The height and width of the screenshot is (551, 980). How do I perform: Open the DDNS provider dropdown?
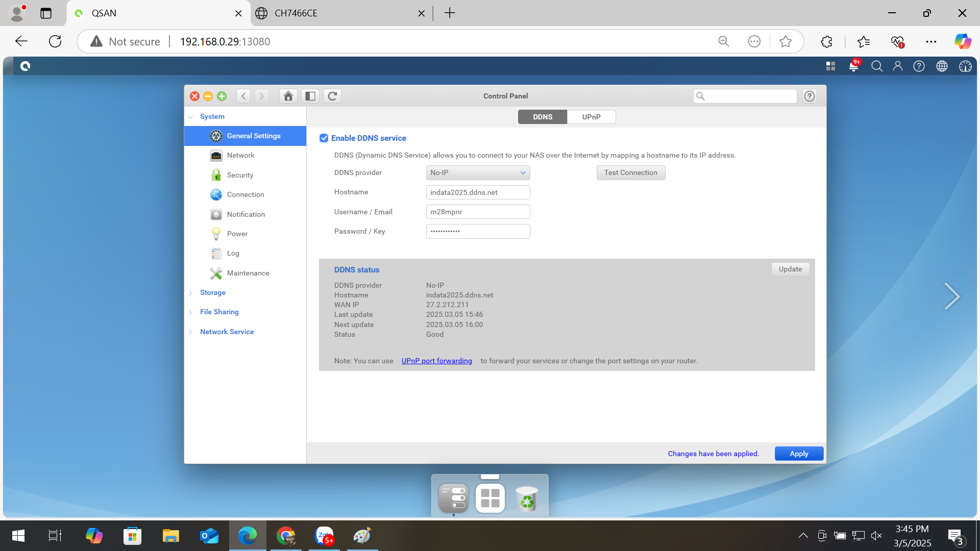(x=478, y=172)
